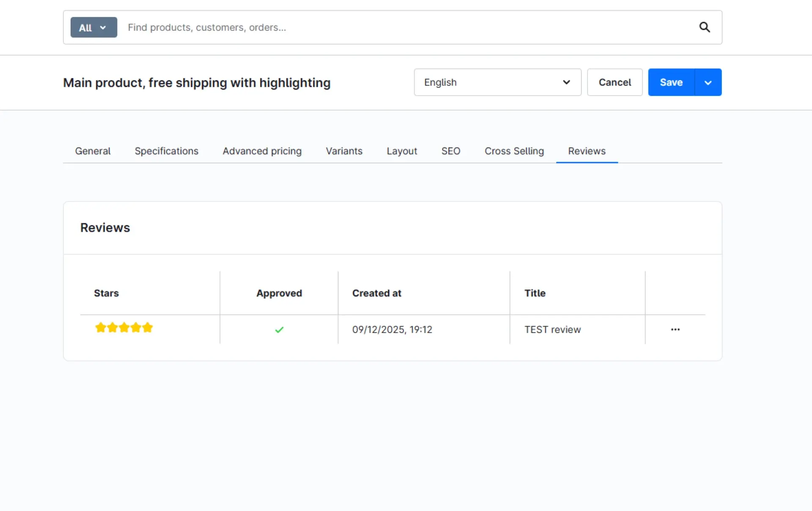Viewport: 812px width, 511px height.
Task: Open the Advanced pricing tab
Action: (x=262, y=151)
